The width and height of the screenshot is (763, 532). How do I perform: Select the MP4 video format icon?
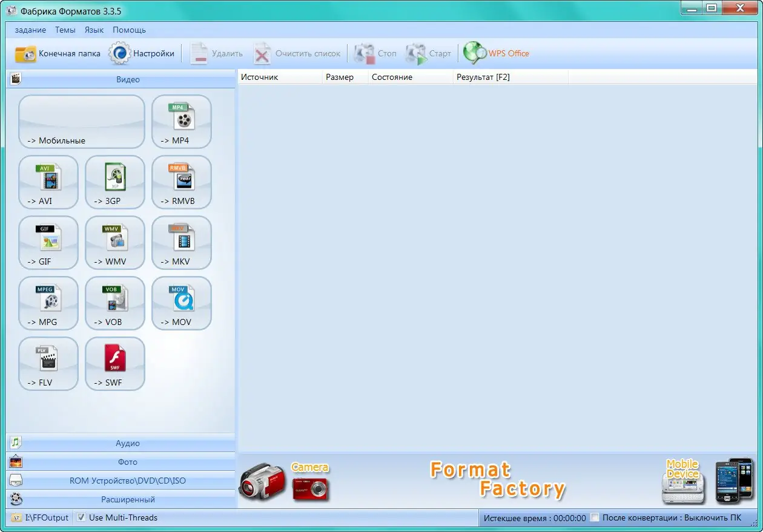(x=182, y=122)
